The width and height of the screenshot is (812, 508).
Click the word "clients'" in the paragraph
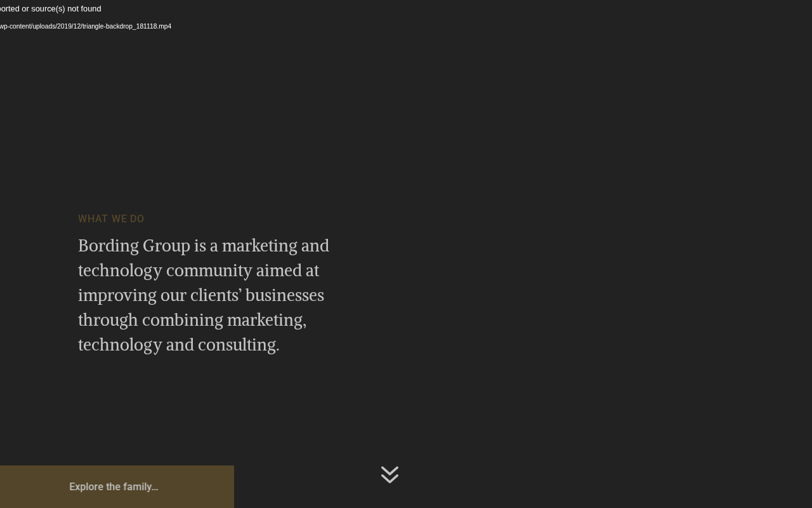pyautogui.click(x=216, y=295)
